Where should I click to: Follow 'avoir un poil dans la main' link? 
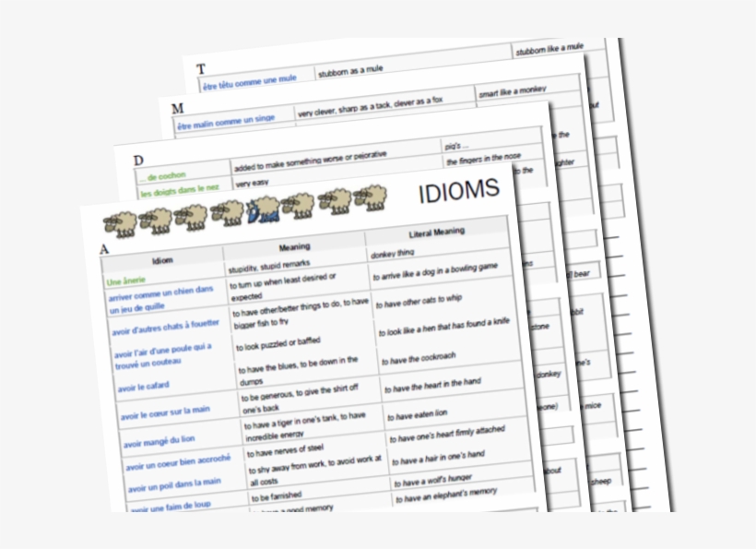pos(175,484)
